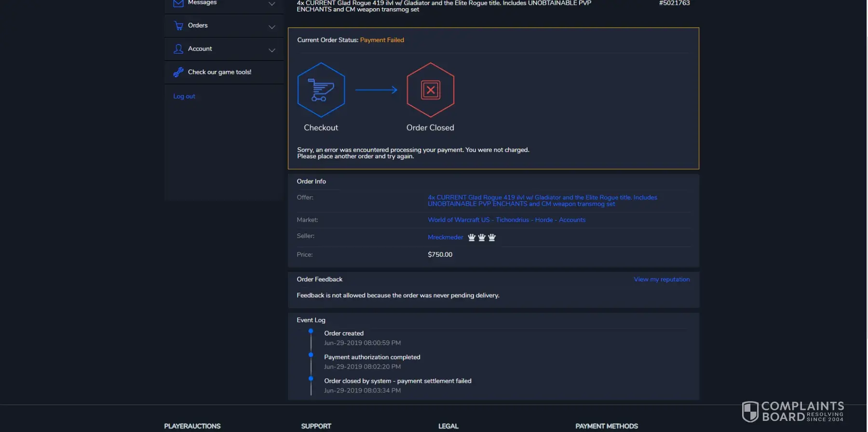Expand the Account menu chevron

272,50
